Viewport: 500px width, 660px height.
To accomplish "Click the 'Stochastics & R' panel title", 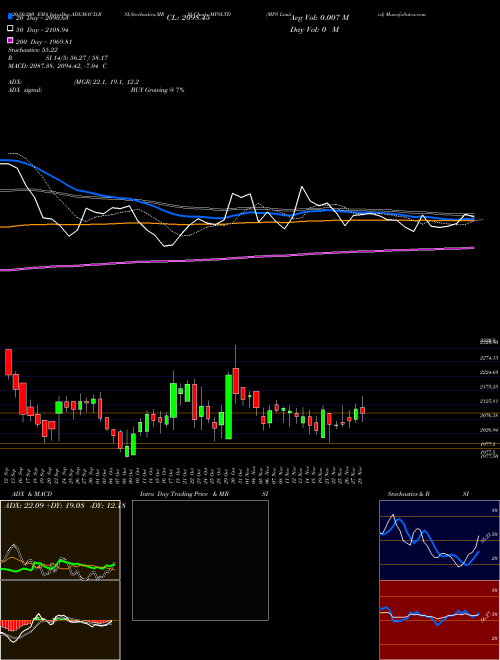I will pyautogui.click(x=408, y=494).
